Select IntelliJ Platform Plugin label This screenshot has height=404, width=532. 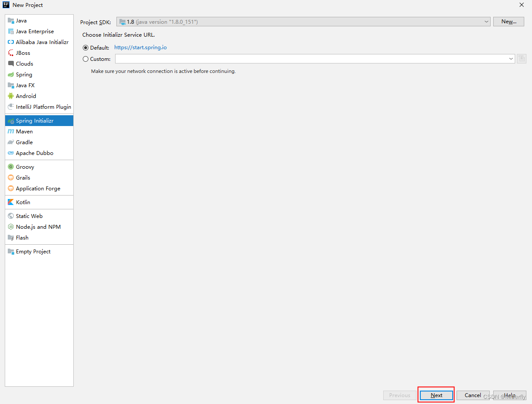[x=44, y=107]
